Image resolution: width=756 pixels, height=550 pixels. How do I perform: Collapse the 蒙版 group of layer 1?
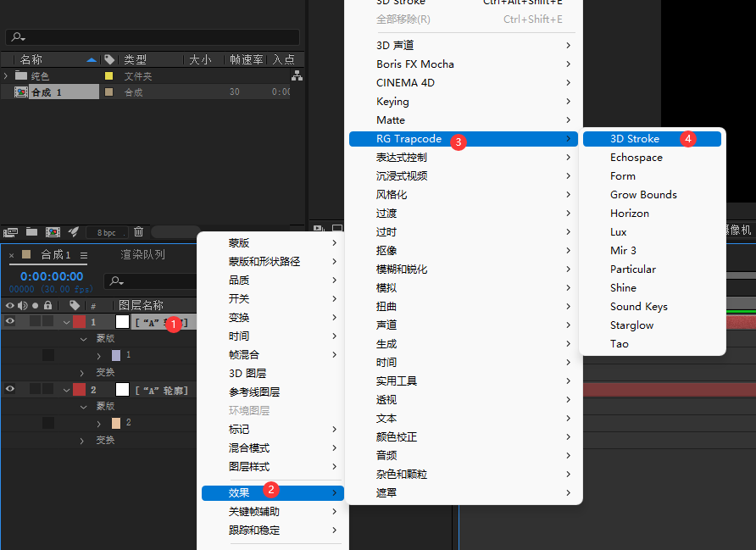[83, 339]
